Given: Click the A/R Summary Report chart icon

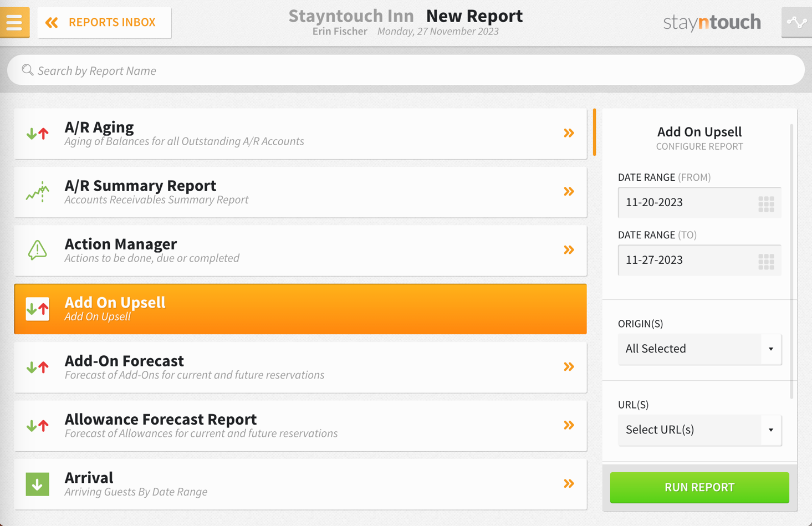Looking at the screenshot, I should coord(38,192).
